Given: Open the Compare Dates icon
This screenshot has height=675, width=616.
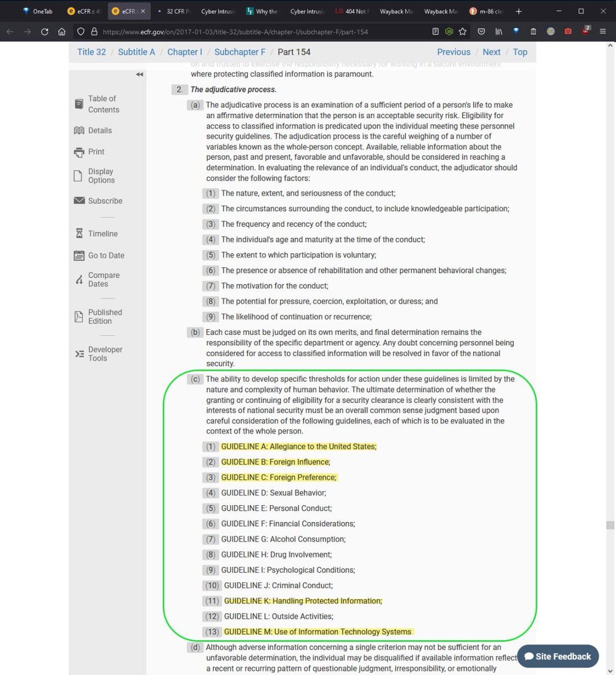Looking at the screenshot, I should pos(79,280).
